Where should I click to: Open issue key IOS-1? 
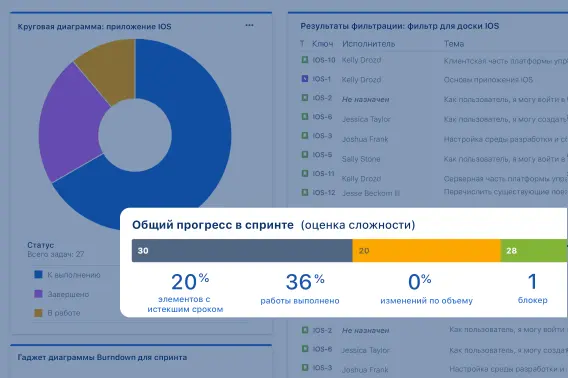click(322, 79)
